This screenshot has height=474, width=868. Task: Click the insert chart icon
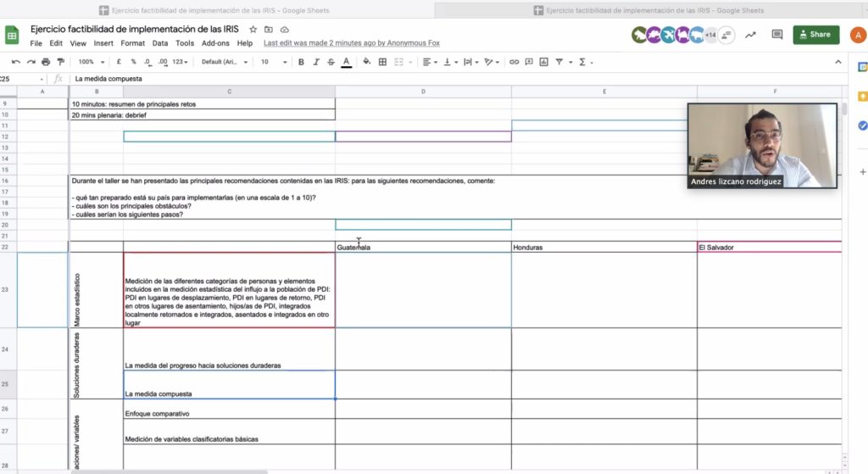pyautogui.click(x=543, y=62)
